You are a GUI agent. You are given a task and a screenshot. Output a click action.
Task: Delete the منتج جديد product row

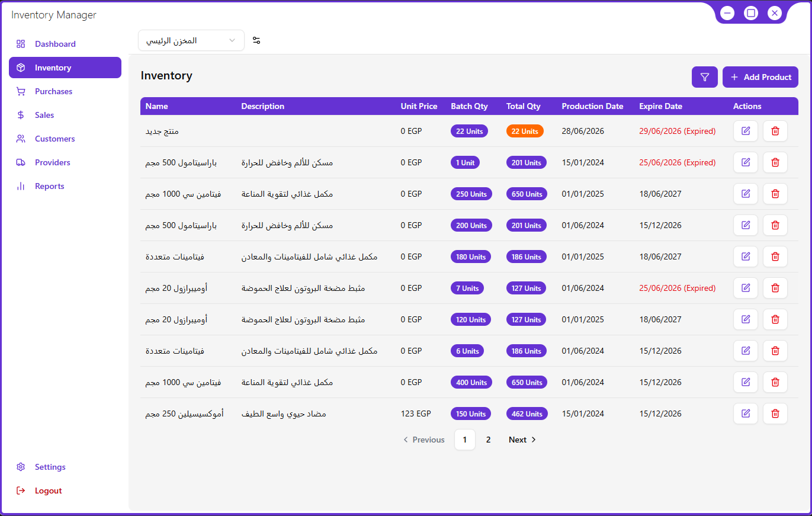click(775, 131)
